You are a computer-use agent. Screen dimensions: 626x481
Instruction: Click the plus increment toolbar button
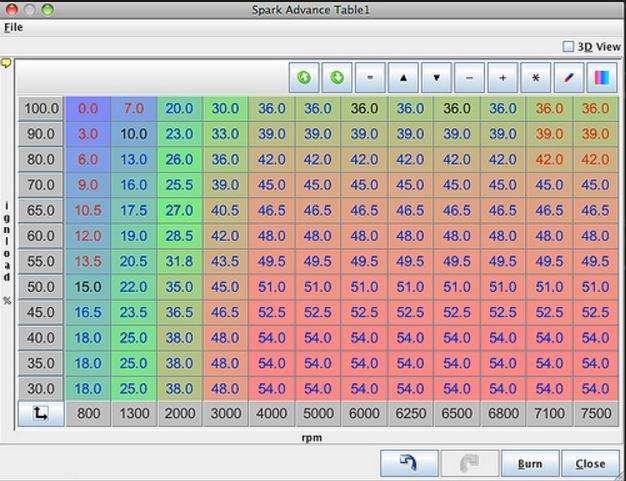[x=502, y=77]
